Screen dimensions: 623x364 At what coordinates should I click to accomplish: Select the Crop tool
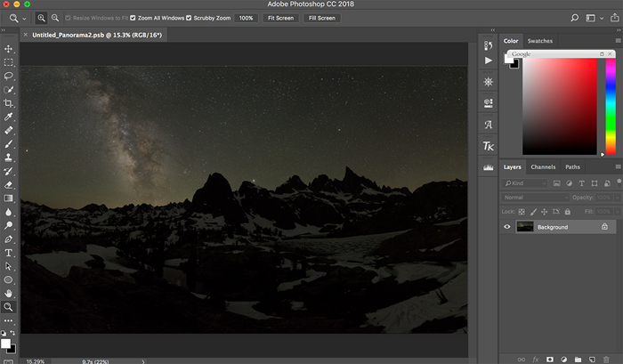pos(9,103)
